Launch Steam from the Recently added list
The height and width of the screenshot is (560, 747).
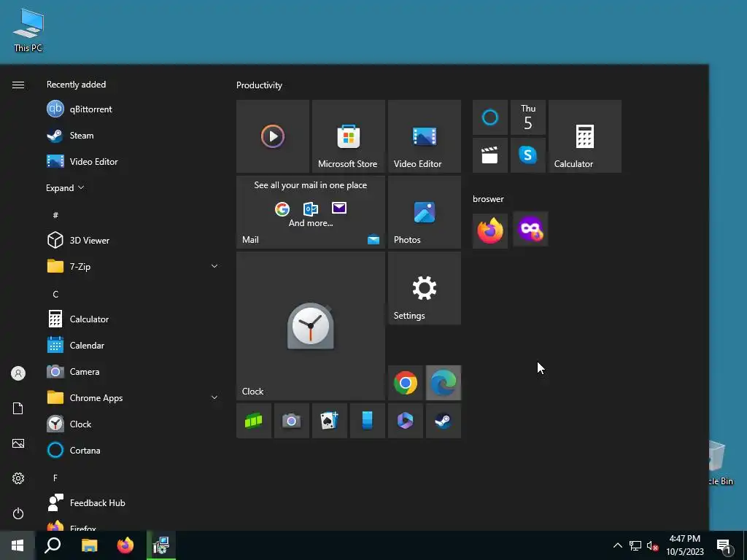point(131,135)
